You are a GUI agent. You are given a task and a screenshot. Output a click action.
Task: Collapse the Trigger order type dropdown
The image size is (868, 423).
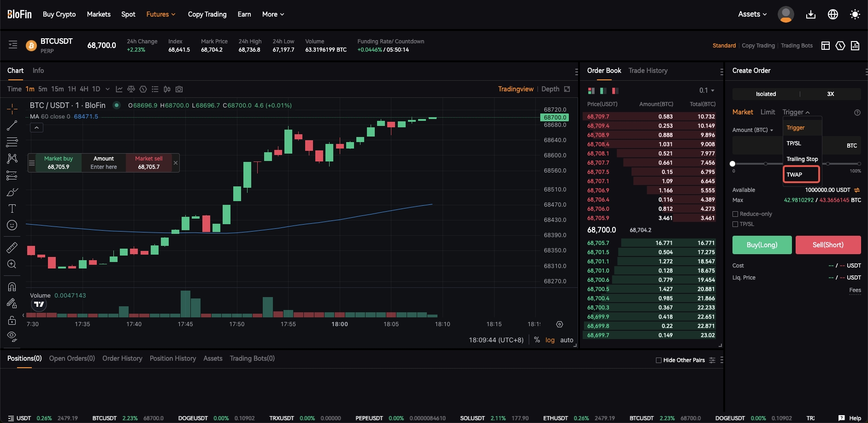point(796,112)
